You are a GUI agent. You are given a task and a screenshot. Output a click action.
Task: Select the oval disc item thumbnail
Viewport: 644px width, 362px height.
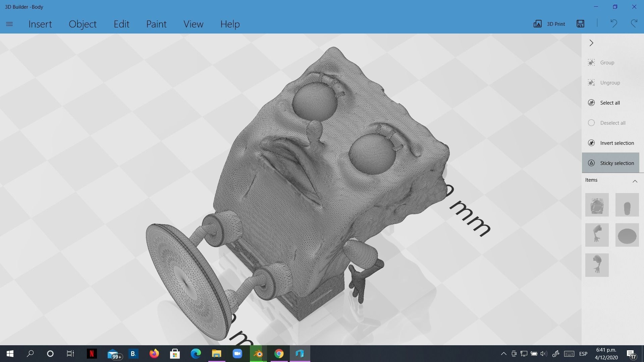pos(627,235)
